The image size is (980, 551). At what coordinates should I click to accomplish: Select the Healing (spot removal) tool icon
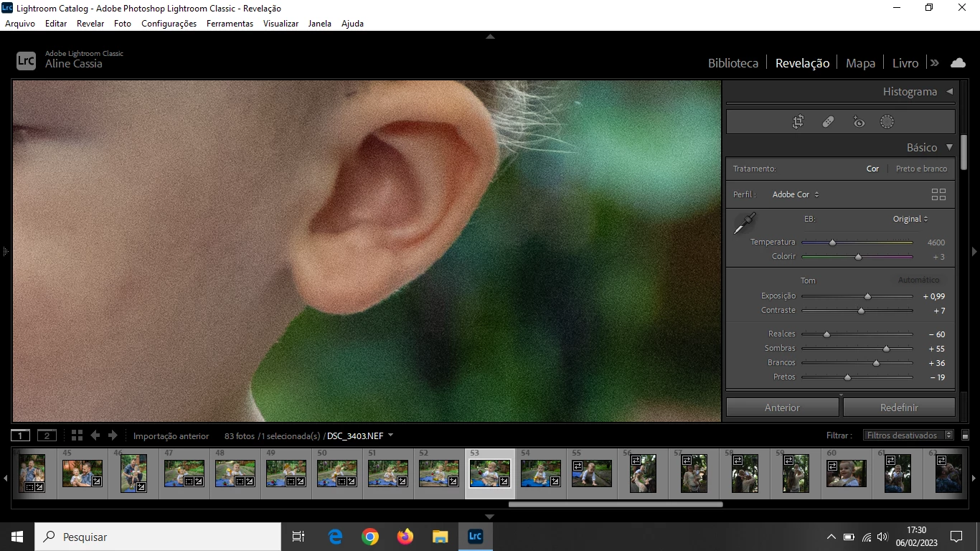pos(828,122)
